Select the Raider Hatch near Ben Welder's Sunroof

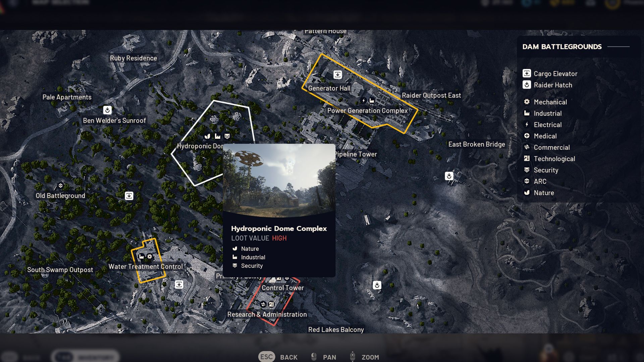pos(107,110)
